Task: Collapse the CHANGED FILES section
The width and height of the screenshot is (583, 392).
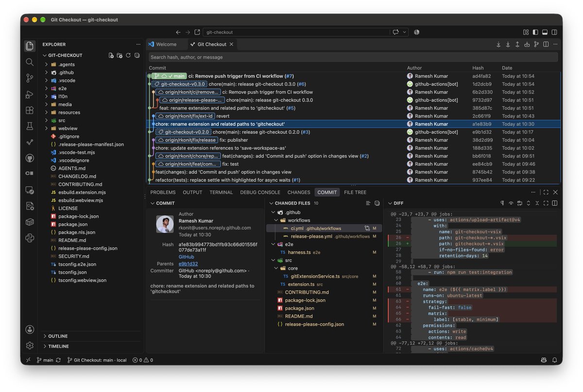Action: click(x=271, y=204)
